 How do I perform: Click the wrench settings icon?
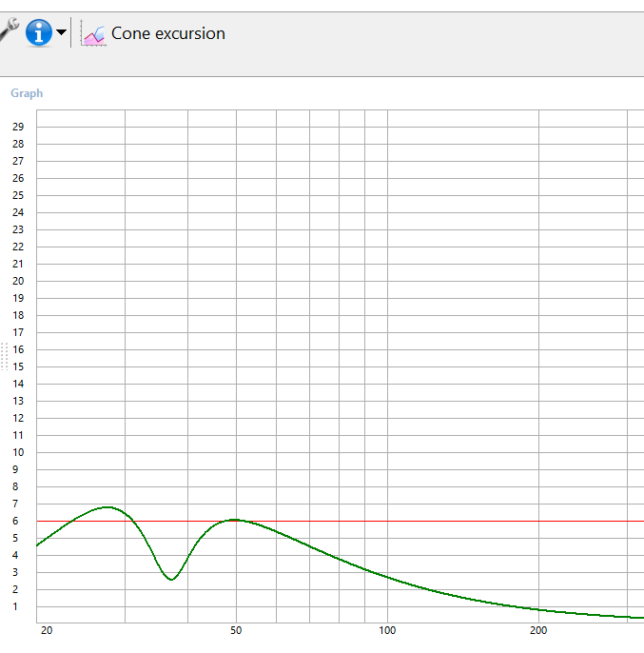(9, 30)
